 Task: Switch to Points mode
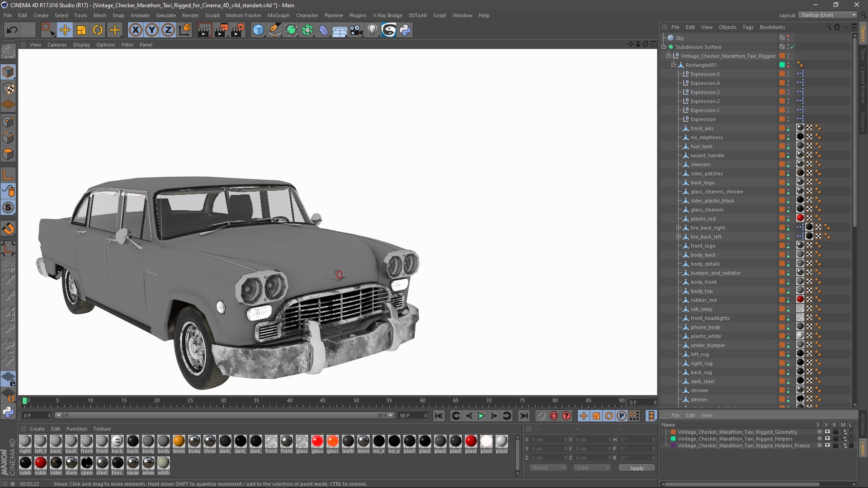[8, 122]
